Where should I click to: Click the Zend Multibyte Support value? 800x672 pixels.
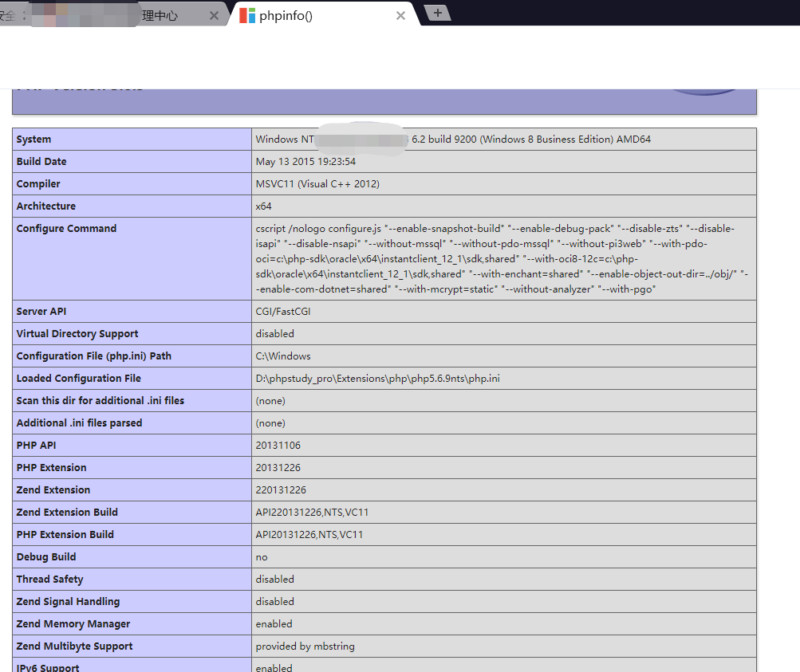pos(305,646)
